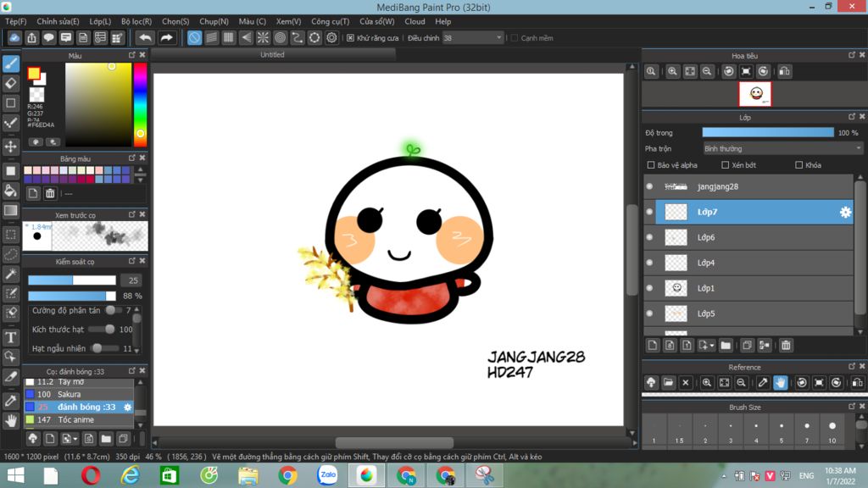Open settings gear for layer Lớp7
The height and width of the screenshot is (488, 868).
[x=844, y=212]
